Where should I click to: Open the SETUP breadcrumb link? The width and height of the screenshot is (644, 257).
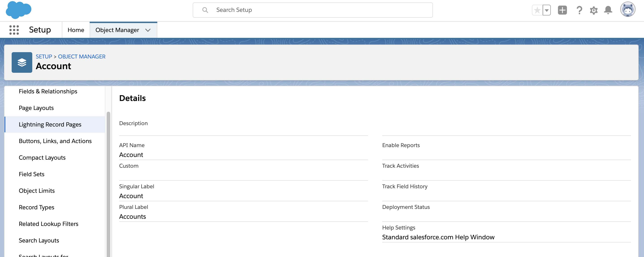click(44, 56)
